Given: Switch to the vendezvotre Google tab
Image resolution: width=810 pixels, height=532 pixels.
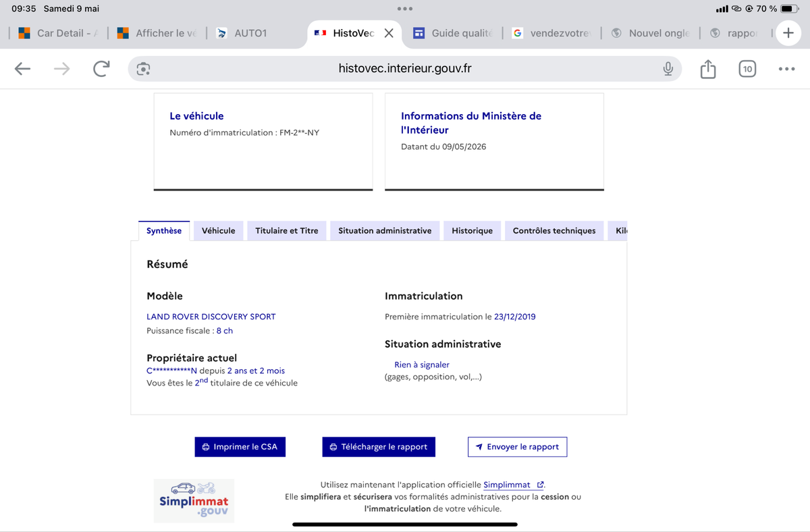Looking at the screenshot, I should (x=552, y=33).
